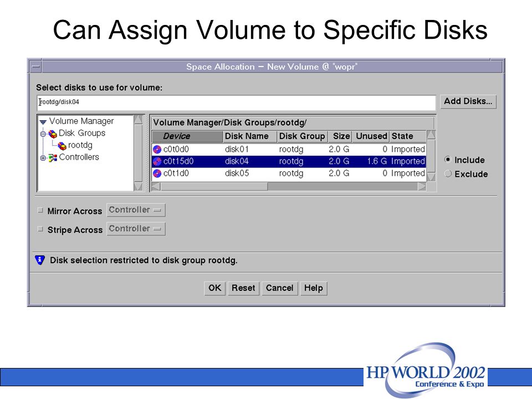This screenshot has width=532, height=399.
Task: Select the c0t0d0 device row
Action: click(x=289, y=149)
